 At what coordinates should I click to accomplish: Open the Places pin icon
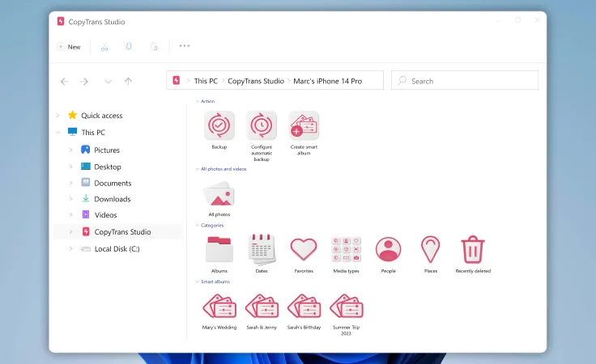[431, 249]
